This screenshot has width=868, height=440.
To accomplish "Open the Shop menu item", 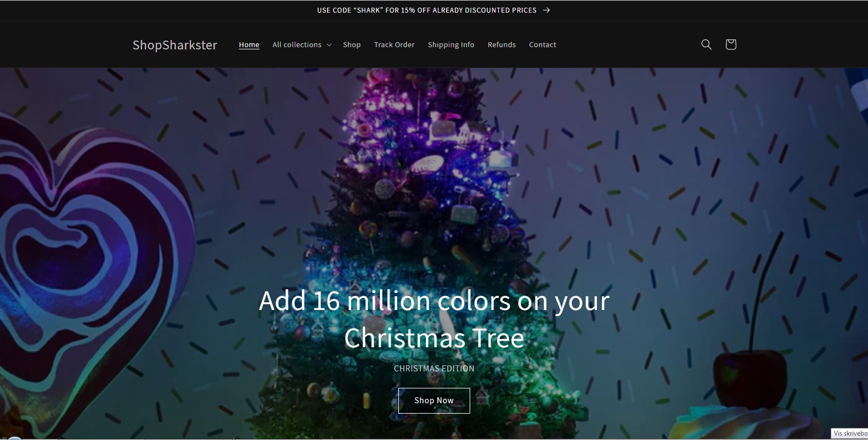I will pos(352,45).
